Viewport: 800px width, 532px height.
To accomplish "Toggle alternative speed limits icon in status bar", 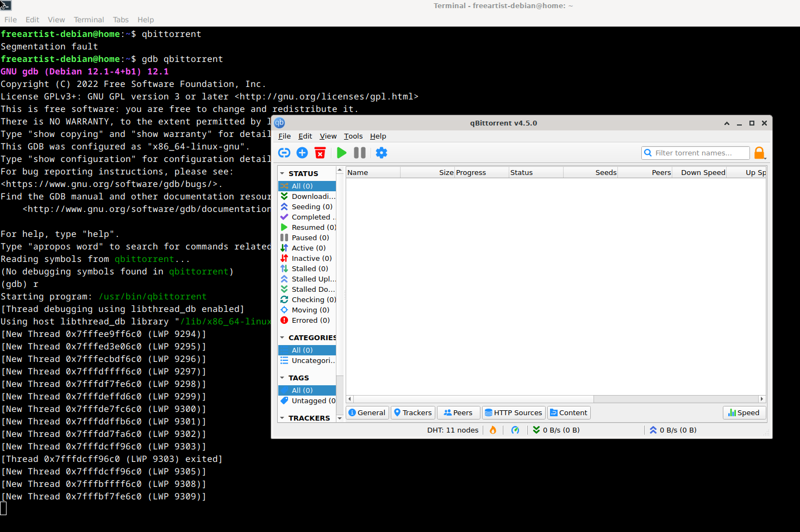I will coord(515,430).
